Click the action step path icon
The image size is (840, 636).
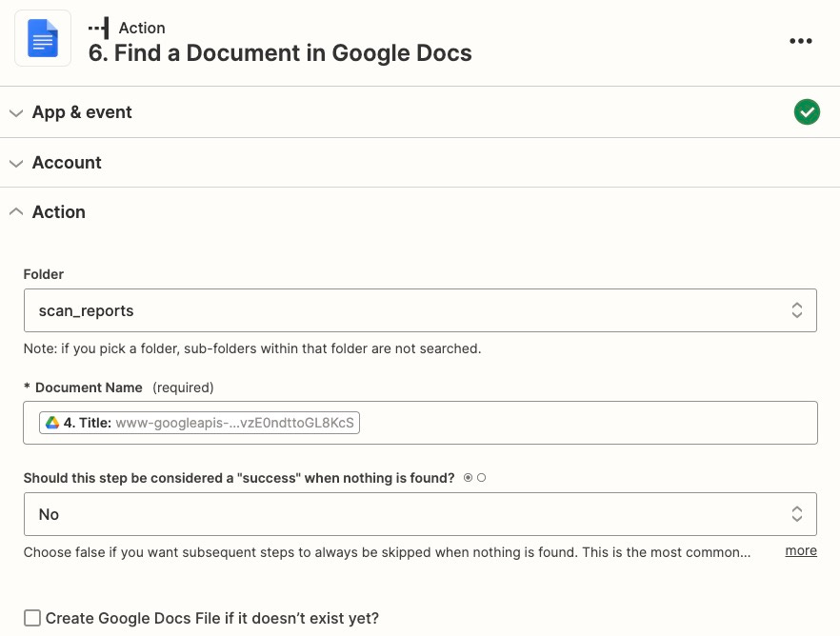[x=99, y=28]
